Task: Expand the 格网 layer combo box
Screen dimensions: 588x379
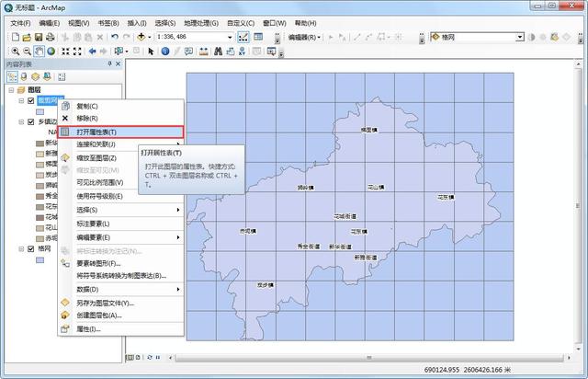Action: coord(520,37)
